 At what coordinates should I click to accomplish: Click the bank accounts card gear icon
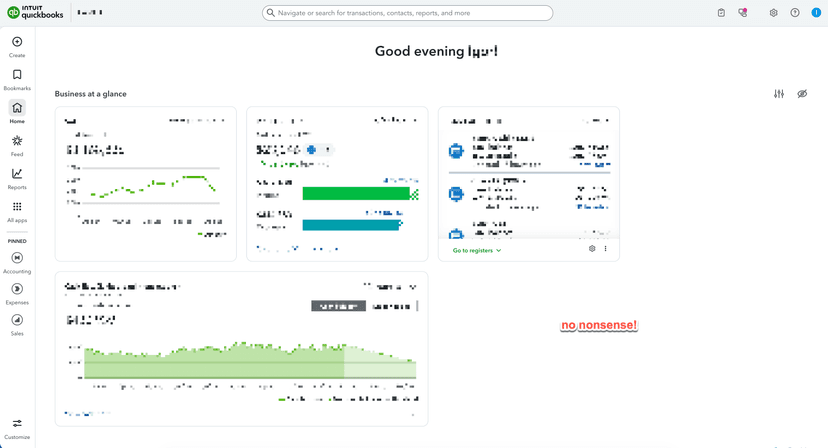tap(592, 248)
